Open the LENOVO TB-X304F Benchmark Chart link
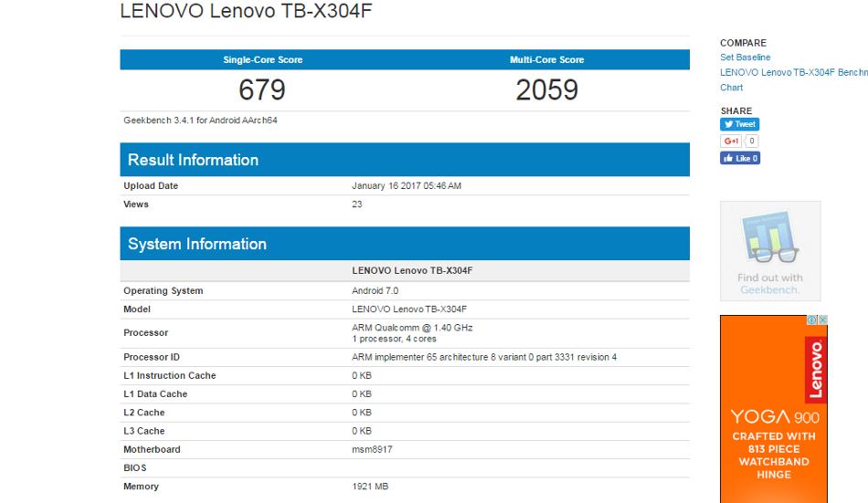 (793, 73)
